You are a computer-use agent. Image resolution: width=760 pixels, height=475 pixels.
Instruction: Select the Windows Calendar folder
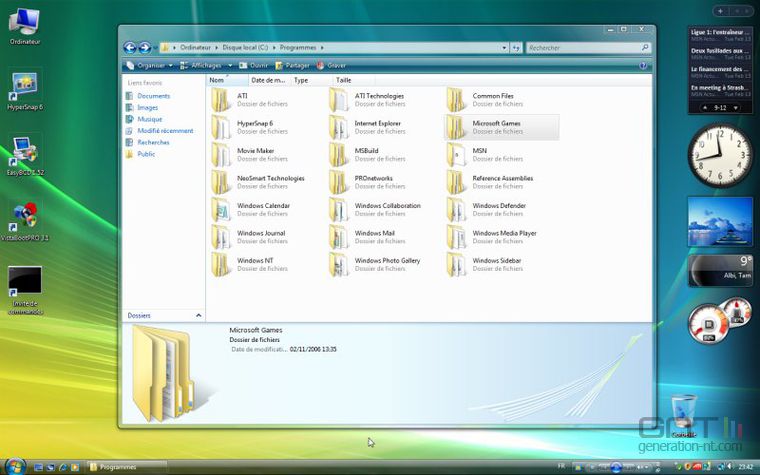251,209
